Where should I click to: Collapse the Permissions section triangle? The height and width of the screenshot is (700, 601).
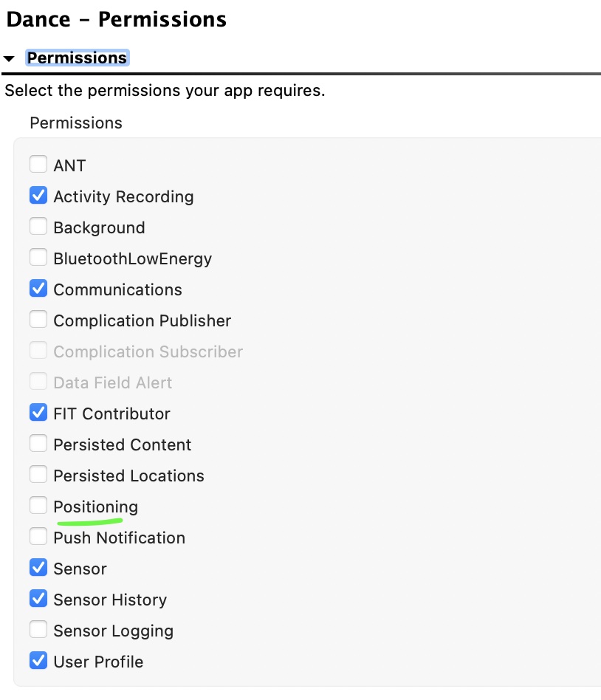9,58
